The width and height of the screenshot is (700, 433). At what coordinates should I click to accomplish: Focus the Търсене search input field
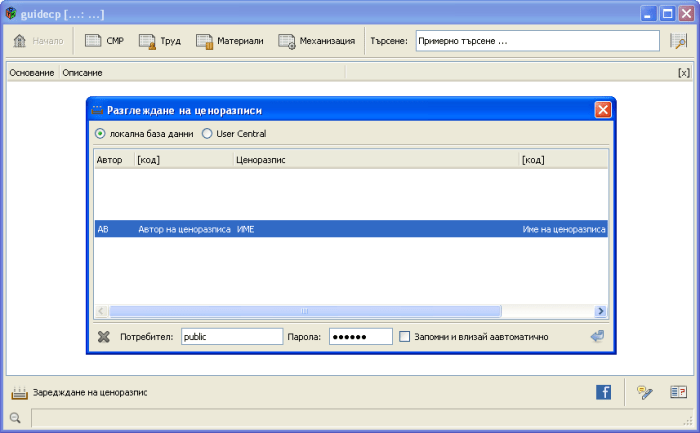[x=538, y=41]
